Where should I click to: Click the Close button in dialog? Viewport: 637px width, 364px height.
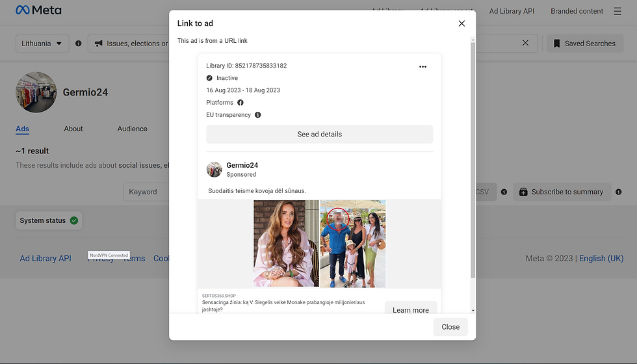point(450,327)
